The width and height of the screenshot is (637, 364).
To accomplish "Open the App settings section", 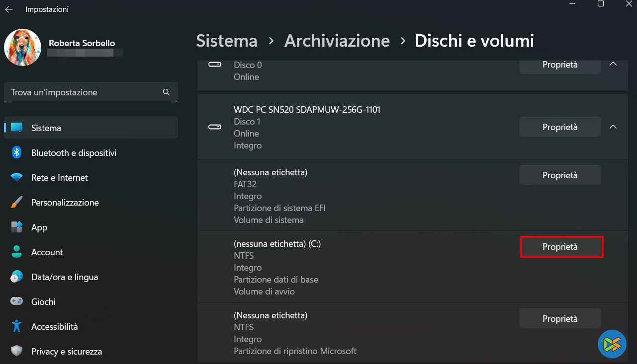I will click(39, 227).
